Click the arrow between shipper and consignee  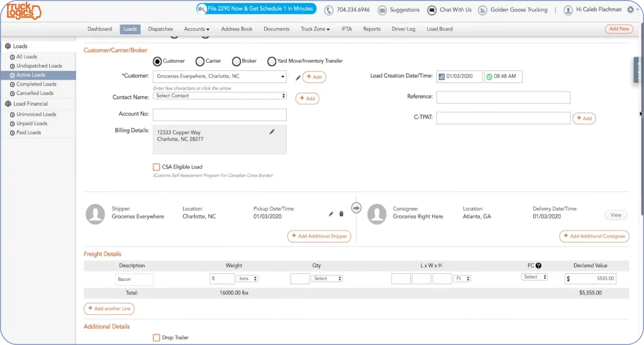pyautogui.click(x=356, y=208)
